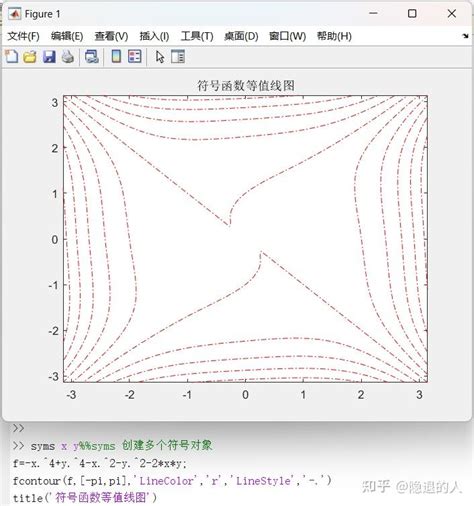Open a file with the folder icon
This screenshot has width=474, height=506.
30,57
